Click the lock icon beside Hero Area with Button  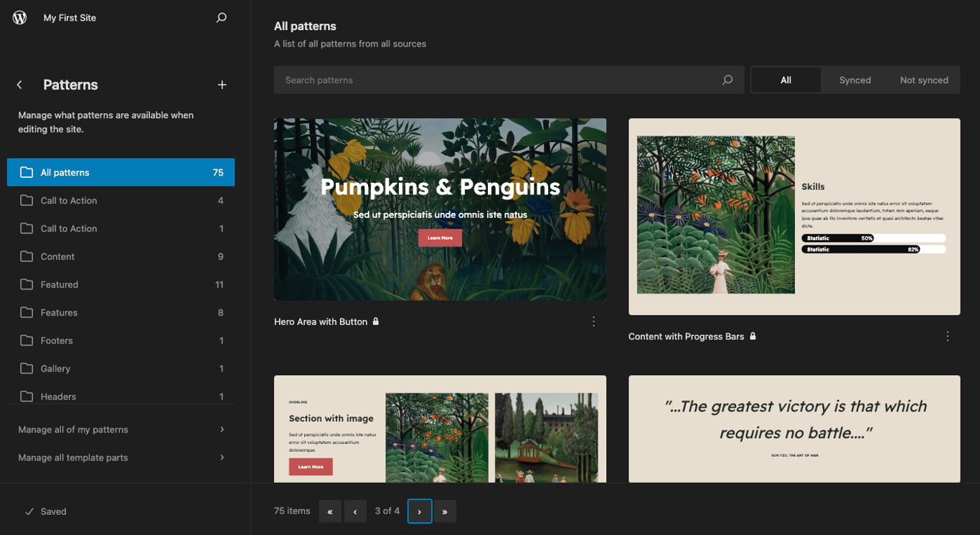tap(376, 321)
